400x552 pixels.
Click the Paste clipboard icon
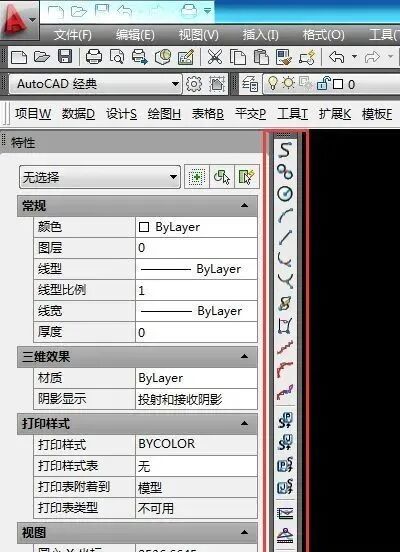click(x=261, y=56)
